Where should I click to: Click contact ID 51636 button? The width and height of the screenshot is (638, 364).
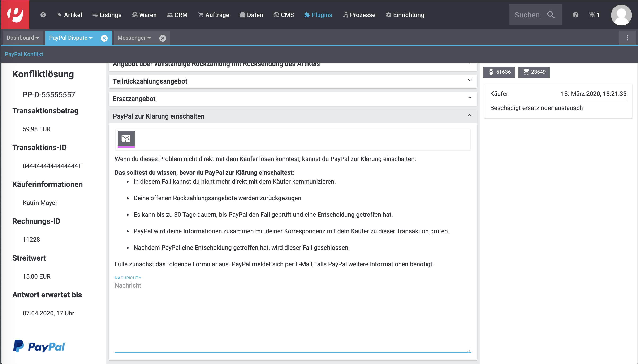[499, 72]
